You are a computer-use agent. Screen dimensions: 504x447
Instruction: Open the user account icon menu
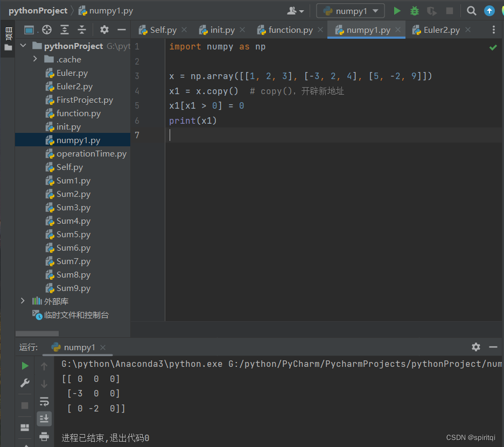click(295, 11)
